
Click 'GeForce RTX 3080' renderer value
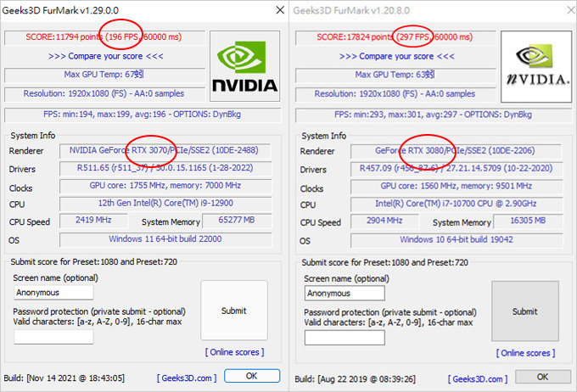[456, 150]
